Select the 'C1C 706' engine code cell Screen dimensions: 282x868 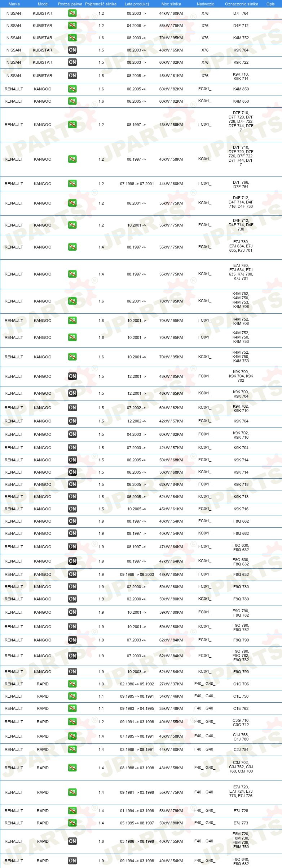click(241, 684)
